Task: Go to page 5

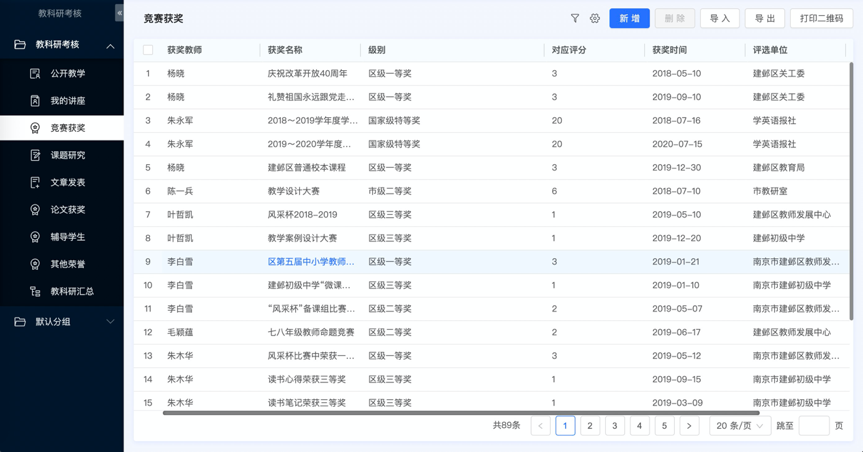Action: point(664,426)
